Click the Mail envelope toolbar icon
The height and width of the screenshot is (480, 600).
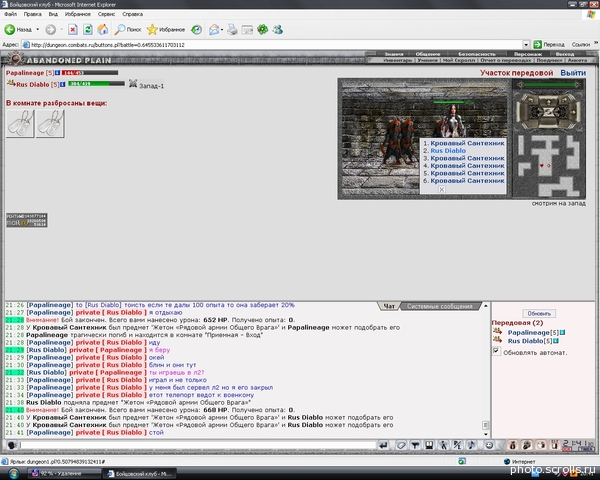tap(214, 29)
